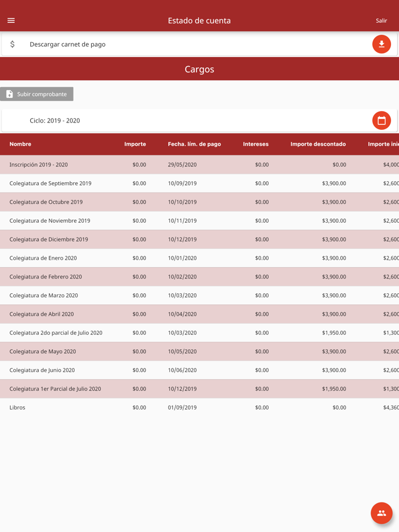This screenshot has height=532, width=399.
Task: Click the 10/09/2019 due date
Action: 182,183
